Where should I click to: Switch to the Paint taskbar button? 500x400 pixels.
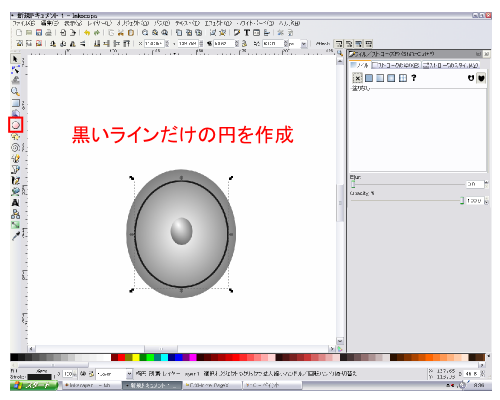[272, 385]
